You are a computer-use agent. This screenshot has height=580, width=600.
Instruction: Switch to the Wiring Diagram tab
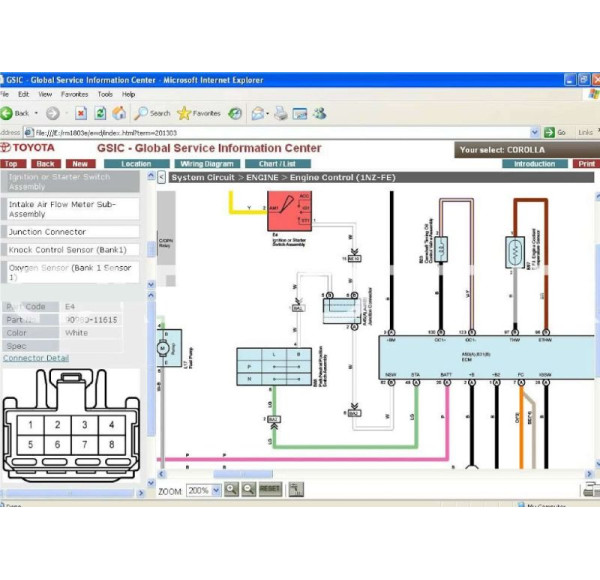205,164
